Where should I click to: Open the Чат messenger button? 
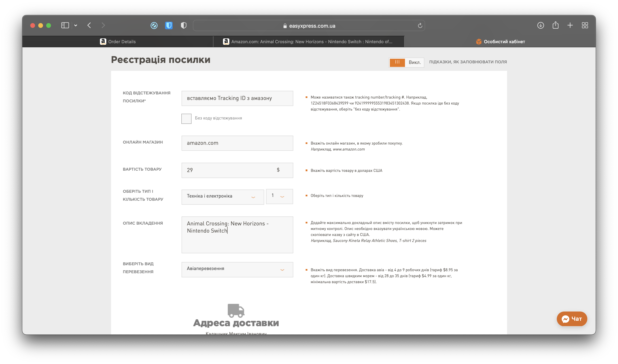[x=572, y=319]
